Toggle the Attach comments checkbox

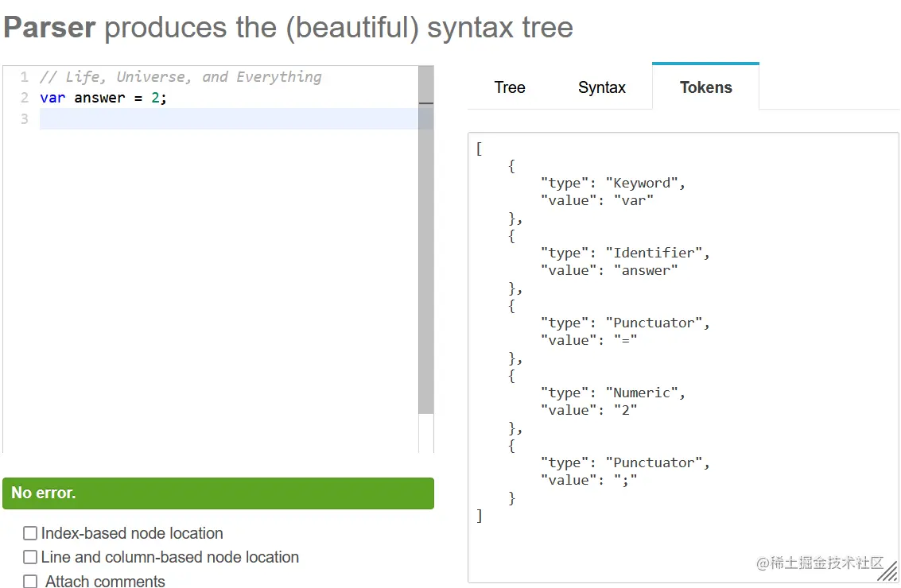point(30,582)
